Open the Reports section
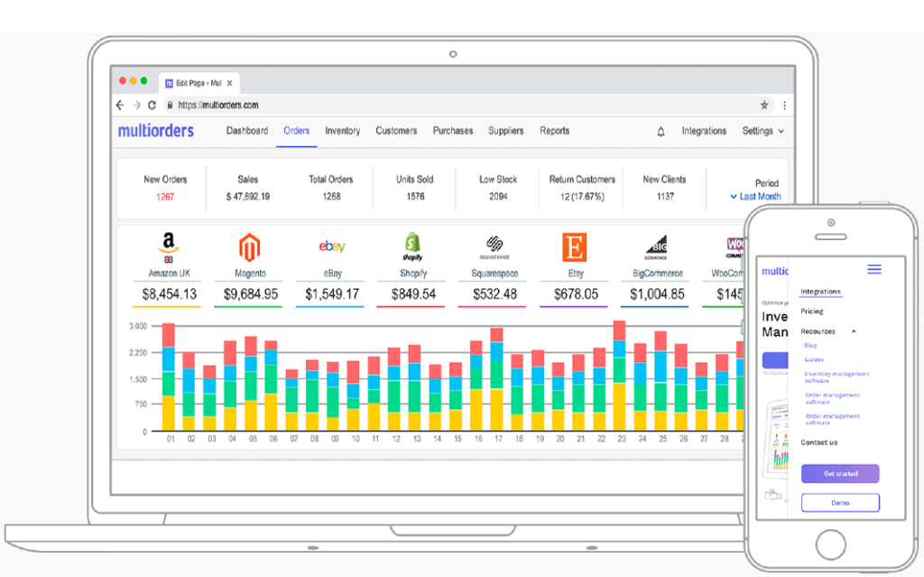This screenshot has height=577, width=924. tap(554, 131)
